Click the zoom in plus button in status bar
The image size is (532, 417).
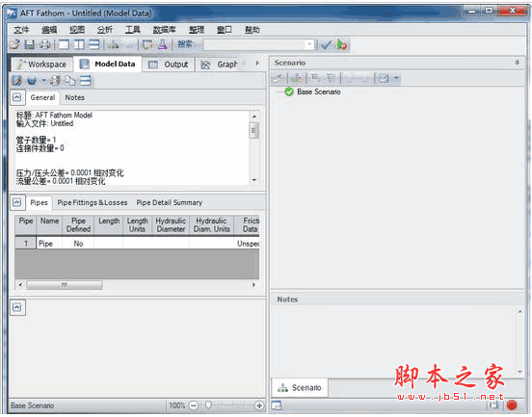(259, 405)
